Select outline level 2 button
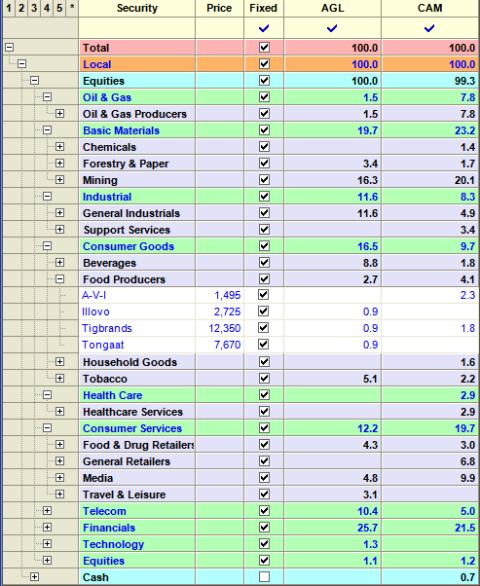 pos(21,8)
